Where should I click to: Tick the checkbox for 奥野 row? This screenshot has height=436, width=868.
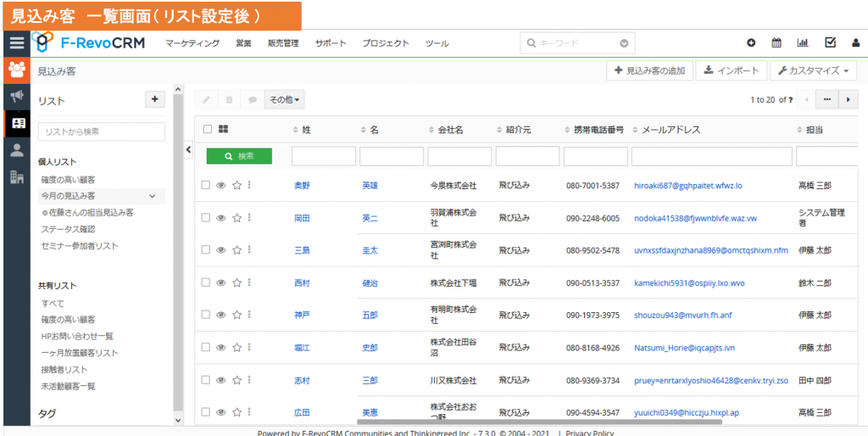click(x=205, y=186)
